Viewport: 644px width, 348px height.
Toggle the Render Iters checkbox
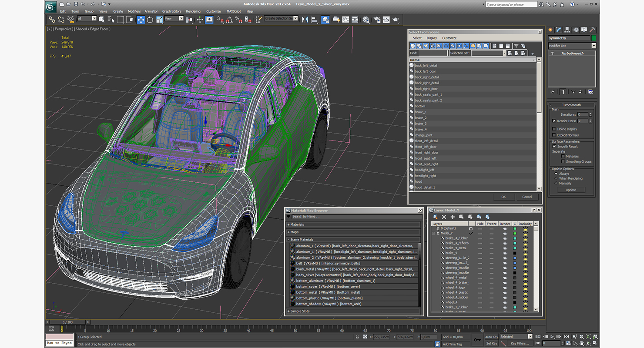tap(554, 121)
